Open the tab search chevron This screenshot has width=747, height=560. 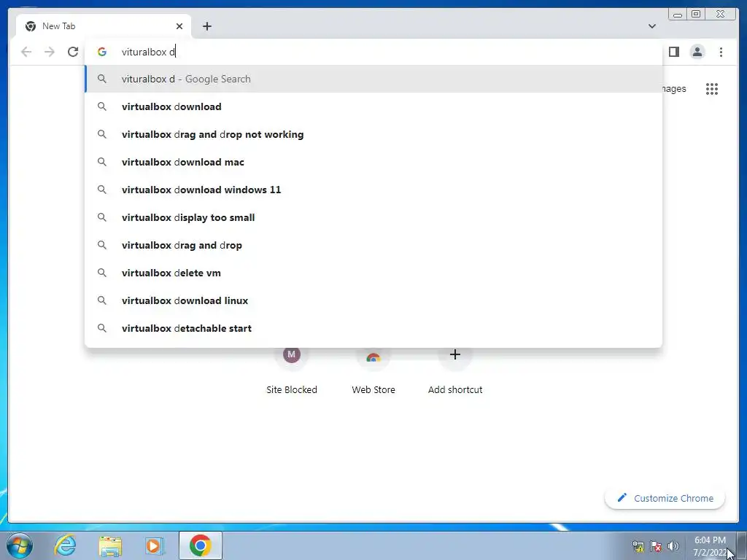tap(652, 26)
